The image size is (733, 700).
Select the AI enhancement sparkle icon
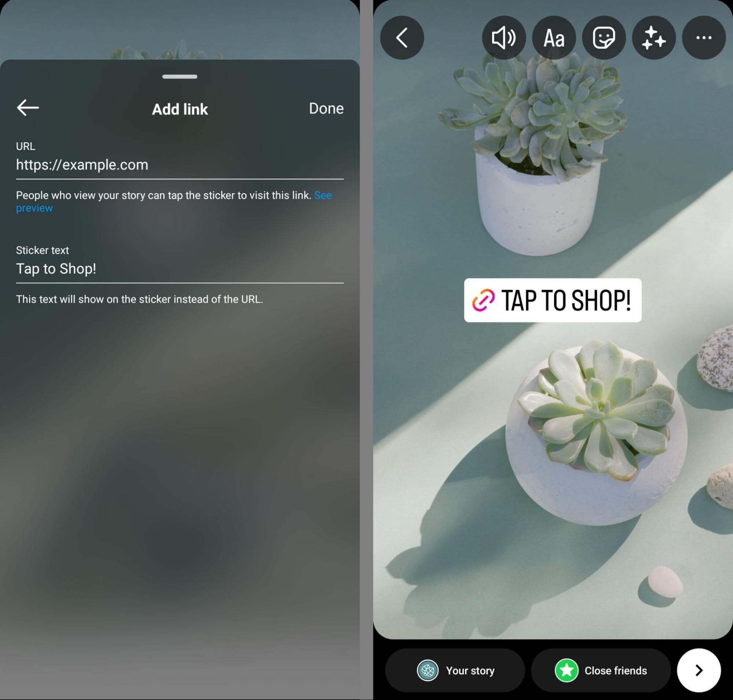click(x=653, y=37)
